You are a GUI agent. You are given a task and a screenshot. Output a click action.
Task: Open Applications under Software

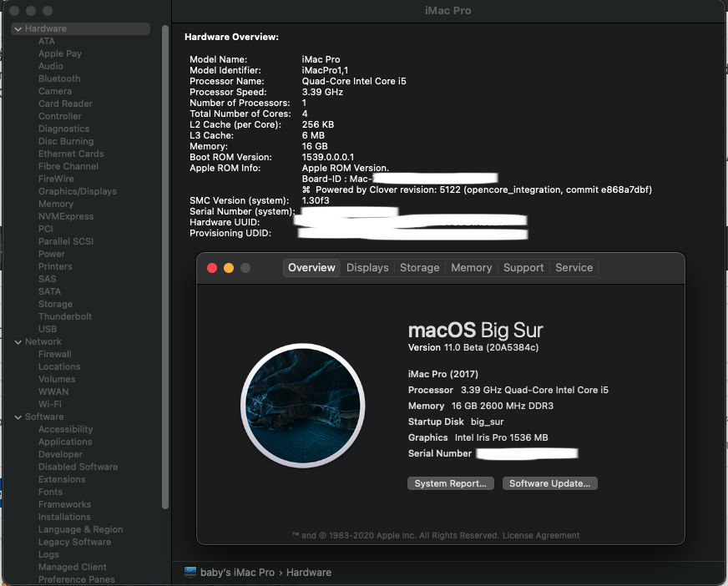(65, 442)
